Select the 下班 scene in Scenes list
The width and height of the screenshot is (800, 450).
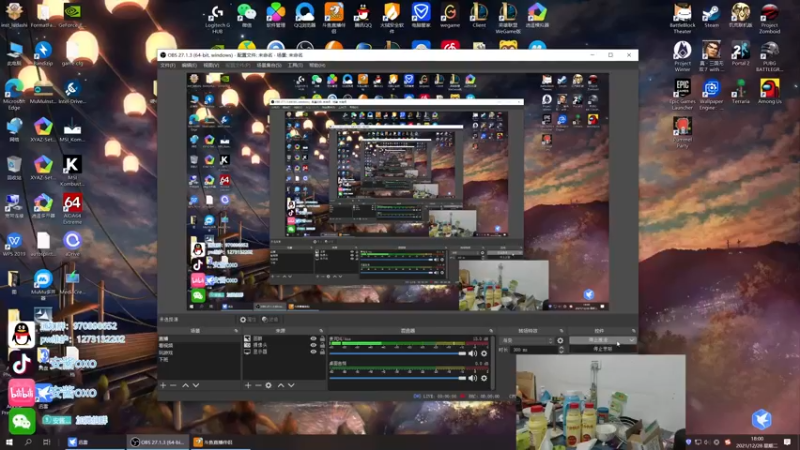tap(199, 359)
